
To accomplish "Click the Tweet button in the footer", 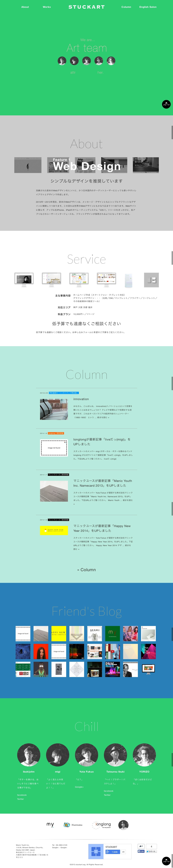I will (x=151, y=851).
